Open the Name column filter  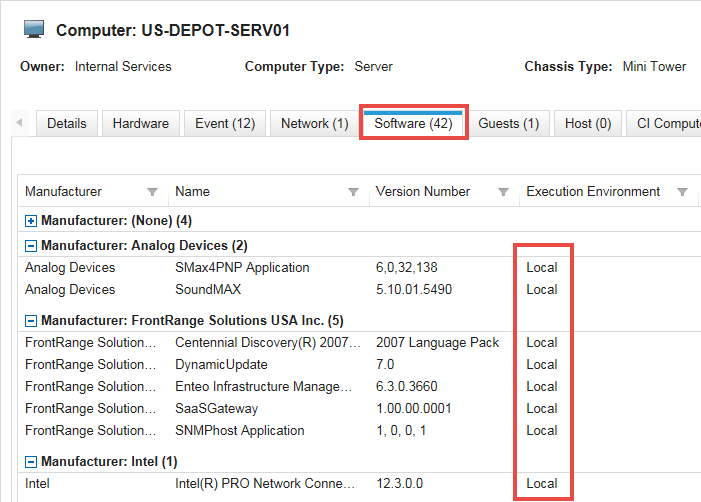pyautogui.click(x=353, y=192)
